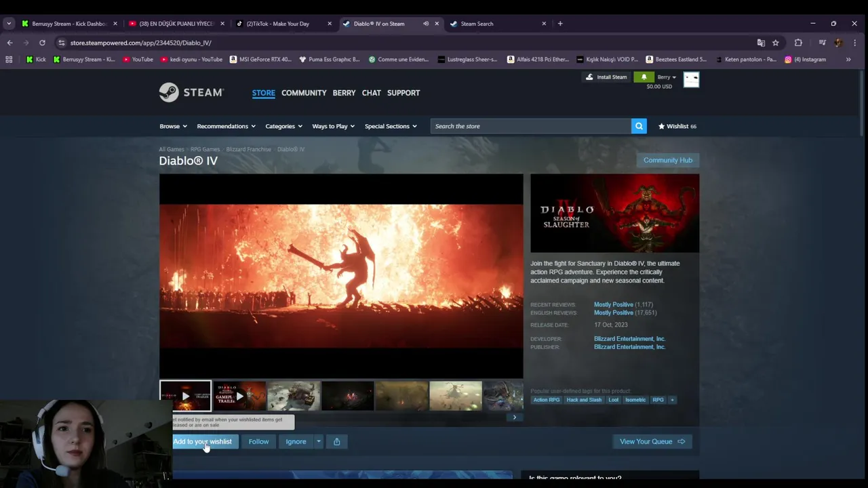868x488 pixels.
Task: Click the Follow button
Action: [x=258, y=442]
